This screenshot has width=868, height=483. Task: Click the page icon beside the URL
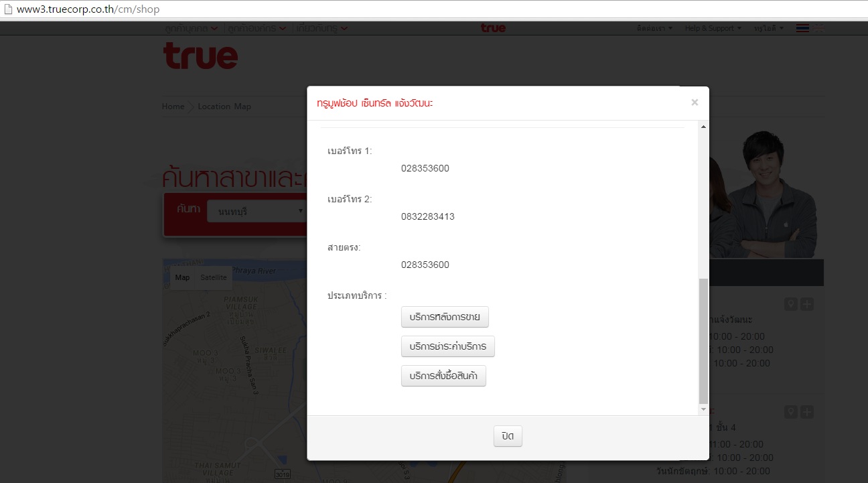point(8,9)
